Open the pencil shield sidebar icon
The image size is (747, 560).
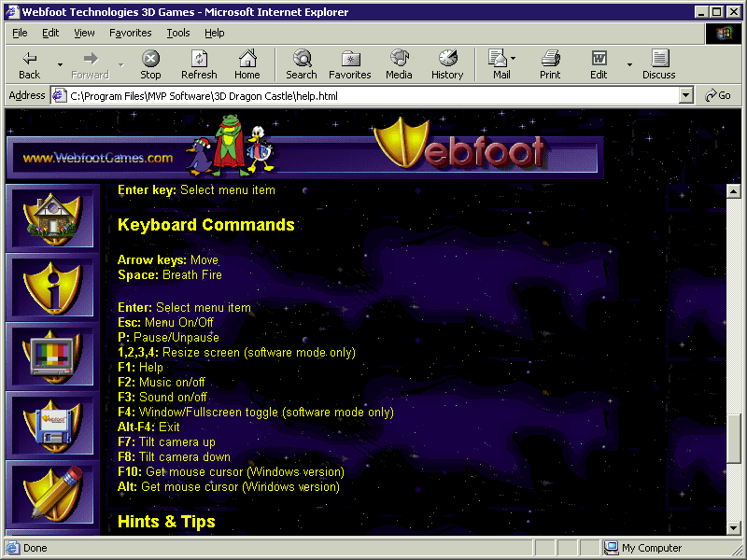click(x=52, y=495)
